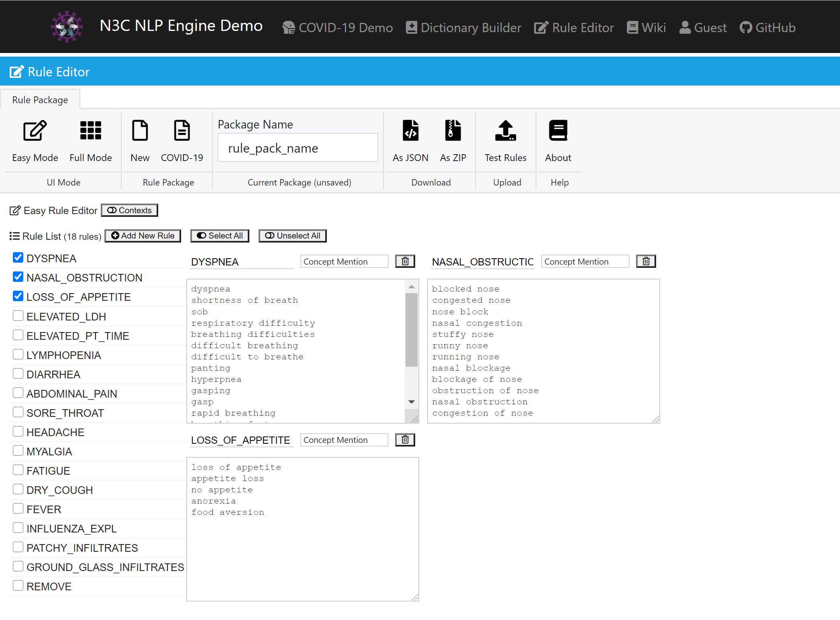Open Concept Mention dropdown for LOSS_OF_APPETITE
Screen dimensions: 840x620
(344, 440)
